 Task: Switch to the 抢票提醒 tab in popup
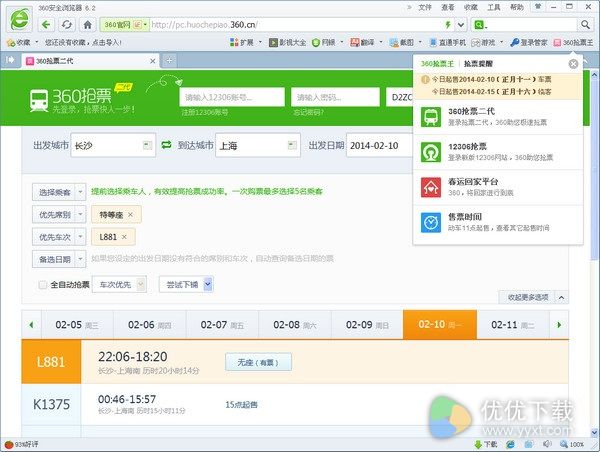click(x=478, y=64)
